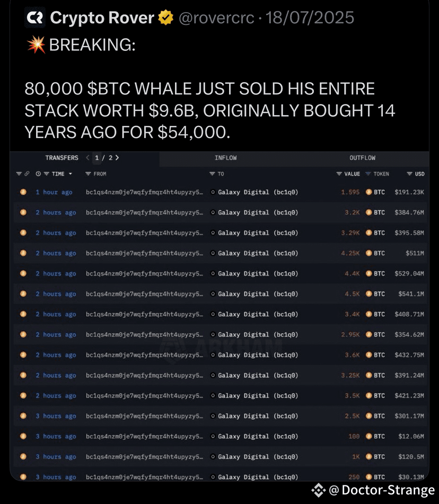This screenshot has width=439, height=504.
Task: Open the TO column filter
Action: (x=212, y=174)
